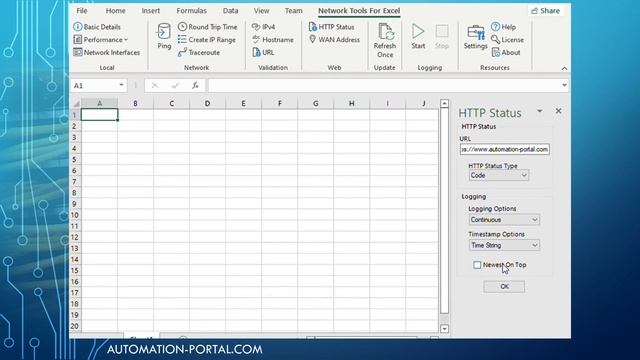Open the About dialog
This screenshot has width=640, height=360.
coord(506,52)
